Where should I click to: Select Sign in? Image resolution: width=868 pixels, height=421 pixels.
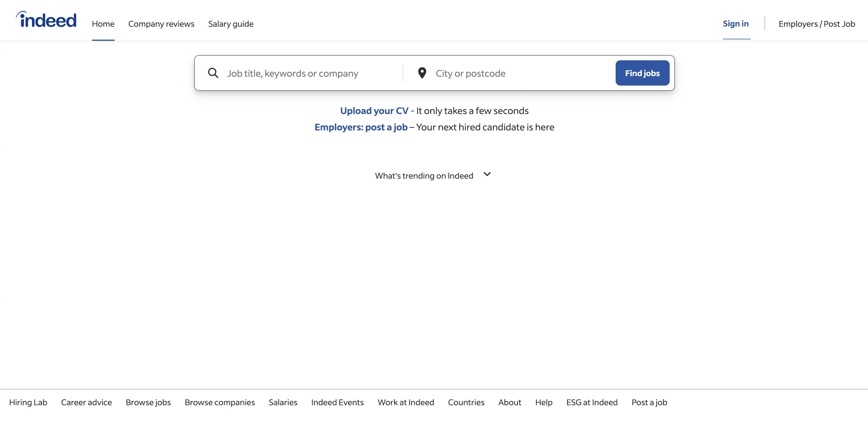pyautogui.click(x=736, y=24)
